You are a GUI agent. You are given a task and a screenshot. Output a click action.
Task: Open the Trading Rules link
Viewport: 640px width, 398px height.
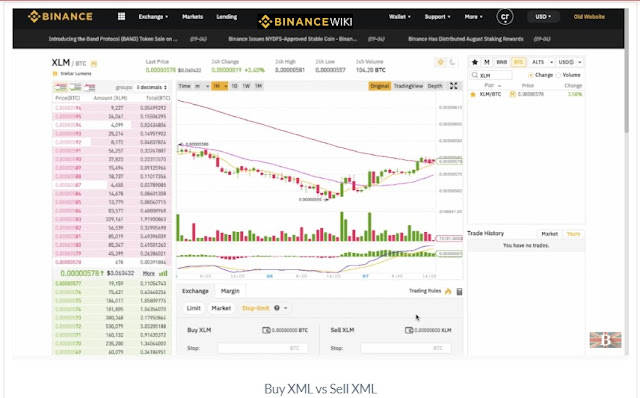click(425, 291)
